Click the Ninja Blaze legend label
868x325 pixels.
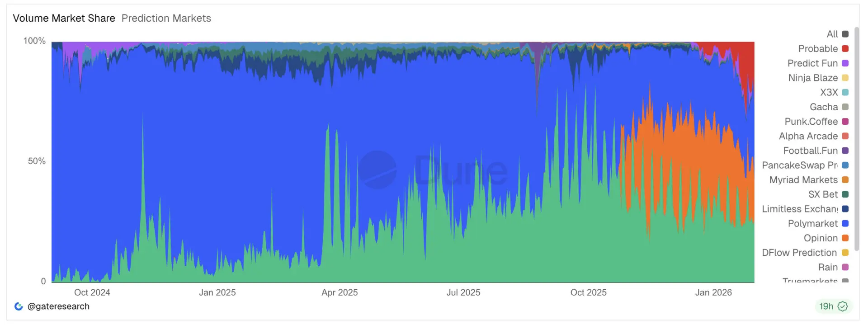(813, 78)
